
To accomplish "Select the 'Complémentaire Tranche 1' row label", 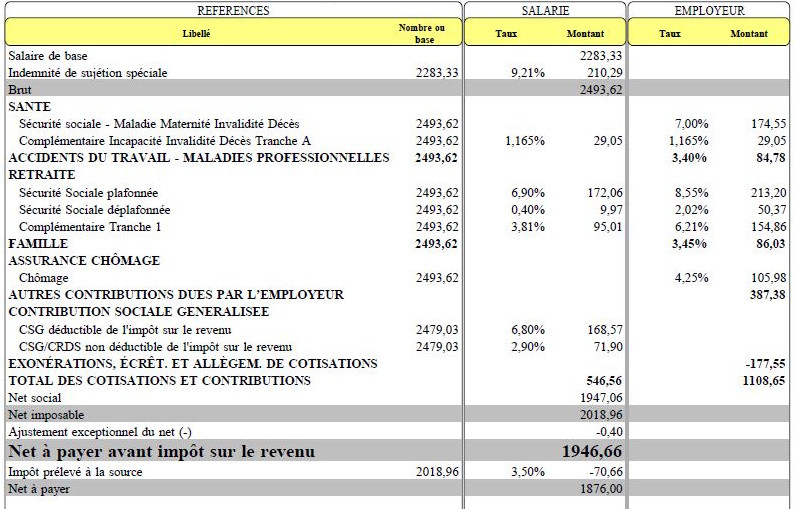I will point(90,227).
